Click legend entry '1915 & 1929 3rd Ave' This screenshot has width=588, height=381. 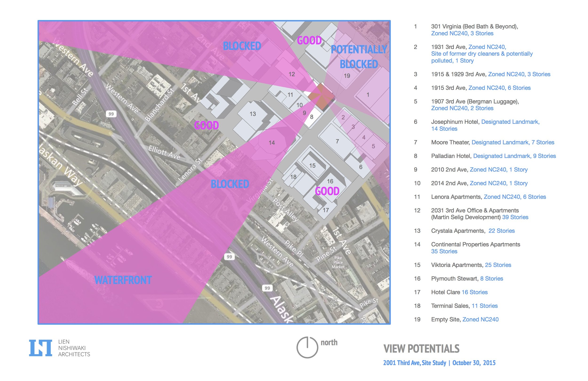459,74
